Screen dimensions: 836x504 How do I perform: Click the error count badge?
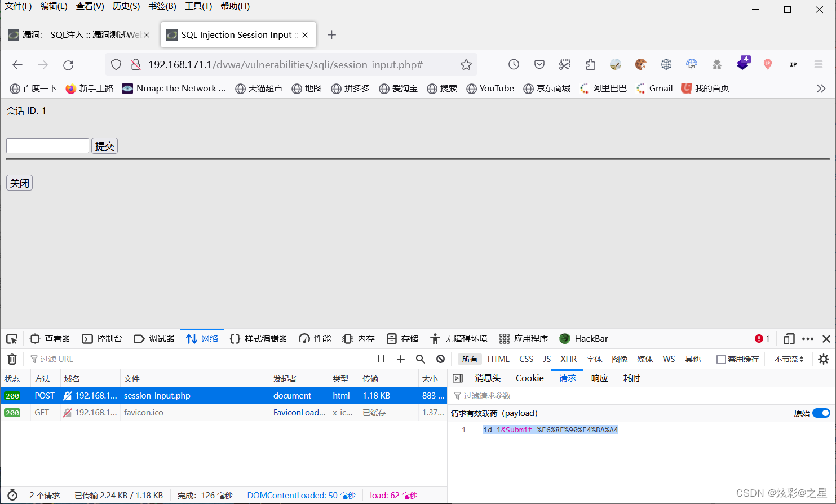(762, 339)
